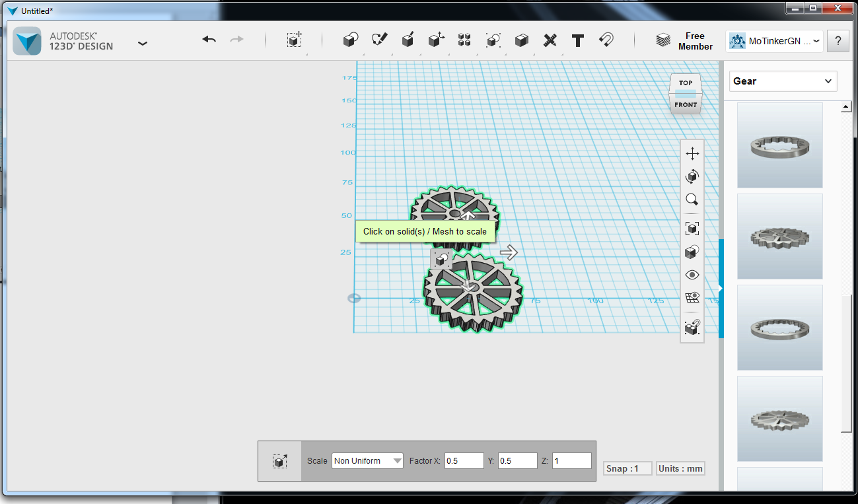Open the Transform tool in top toolbar
This screenshot has width=858, height=504.
[x=295, y=40]
